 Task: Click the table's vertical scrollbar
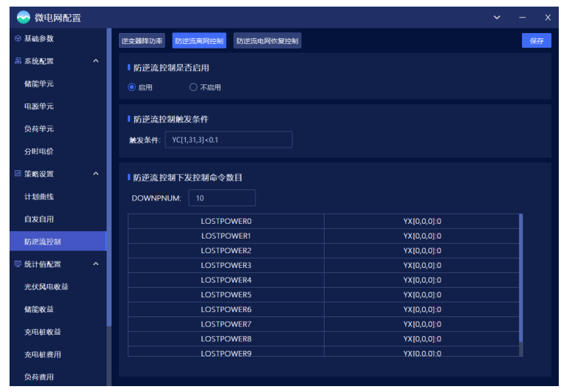click(521, 278)
